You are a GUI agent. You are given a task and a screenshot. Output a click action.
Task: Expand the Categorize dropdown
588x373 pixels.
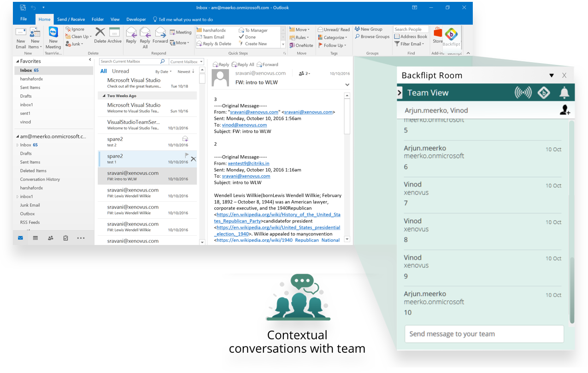pyautogui.click(x=333, y=38)
